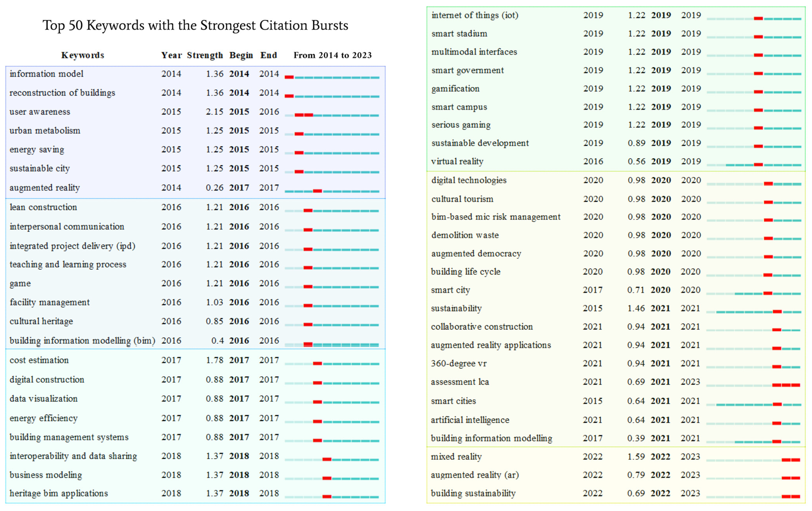Select the Keywords column header
Image resolution: width=812 pixels, height=511 pixels.
83,55
